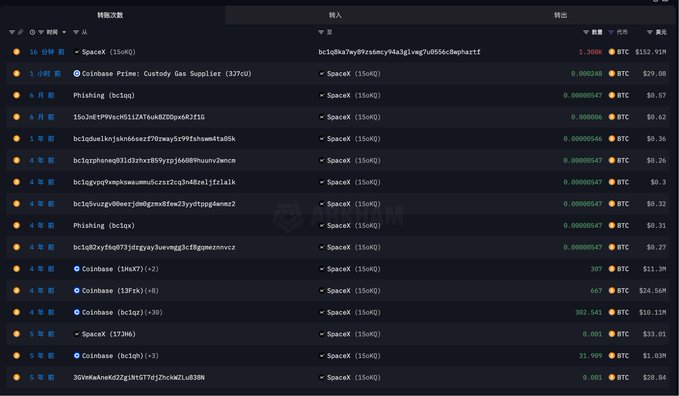Click the BTC token icon next to 1.308K
The width and height of the screenshot is (679, 396).
pos(612,52)
